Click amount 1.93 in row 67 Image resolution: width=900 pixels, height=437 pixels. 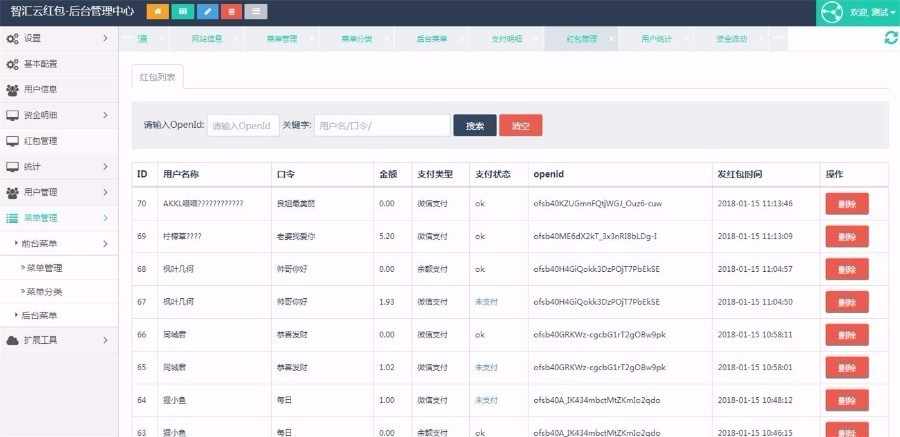click(x=386, y=302)
